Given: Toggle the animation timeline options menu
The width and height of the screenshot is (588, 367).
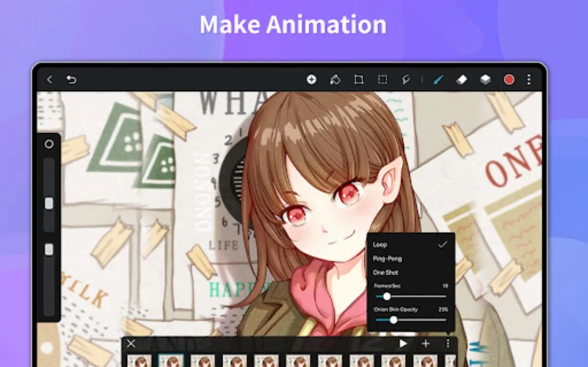Looking at the screenshot, I should pos(448,343).
